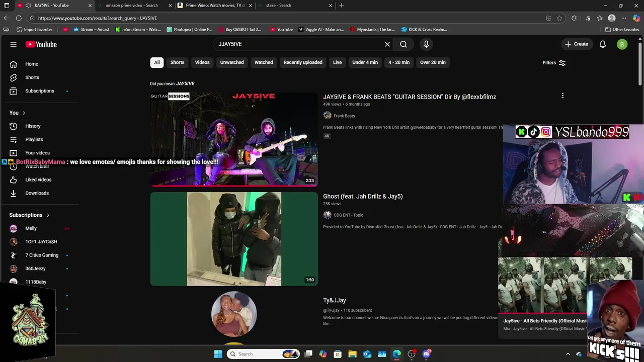The image size is (644, 362).
Task: Refresh the page
Action: (19, 18)
